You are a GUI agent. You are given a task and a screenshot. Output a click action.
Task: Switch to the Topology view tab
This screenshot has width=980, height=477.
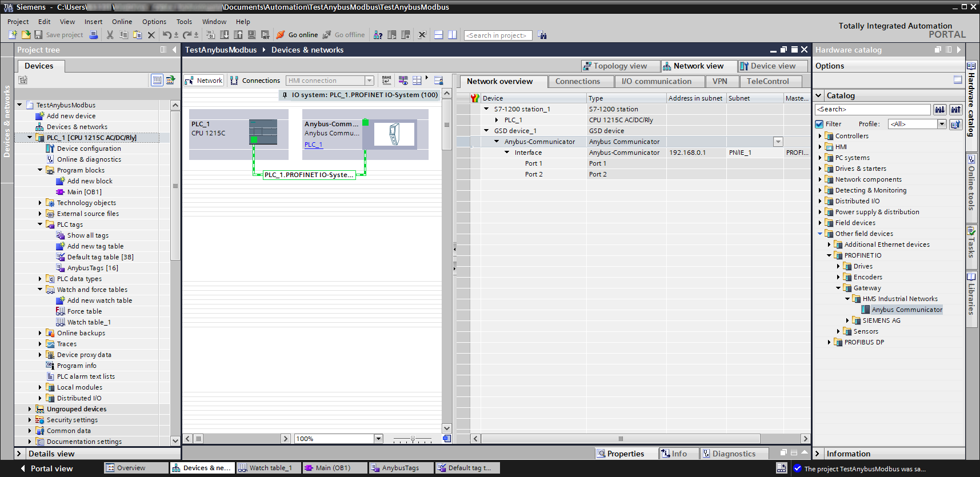pyautogui.click(x=615, y=66)
